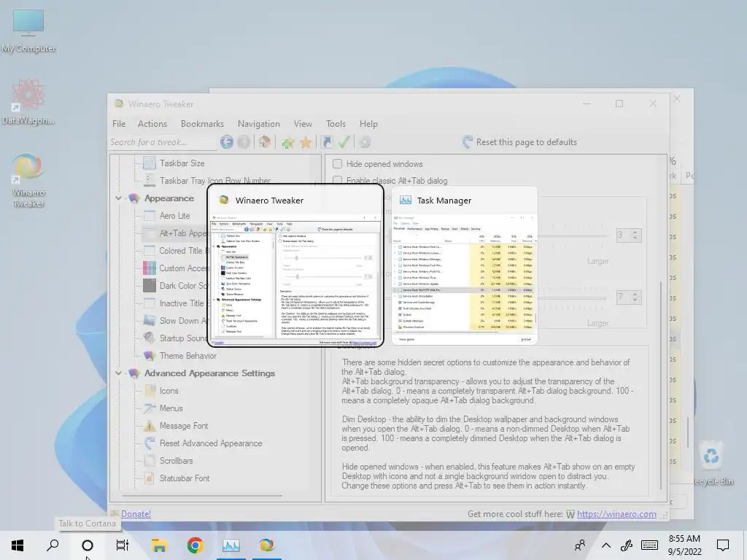Click the Dark Color Scheme icon
Screen dimensions: 747x560
(x=150, y=286)
